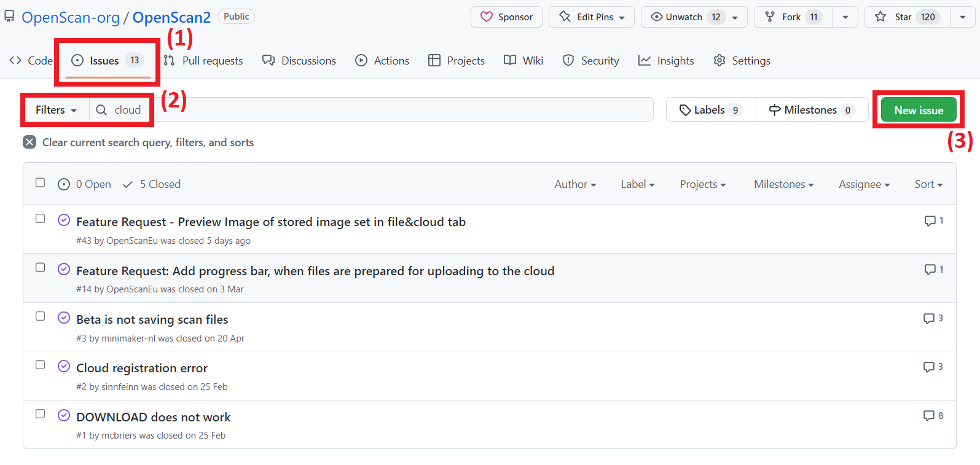Open issue Cloud registration error
The image size is (980, 465).
click(x=142, y=368)
